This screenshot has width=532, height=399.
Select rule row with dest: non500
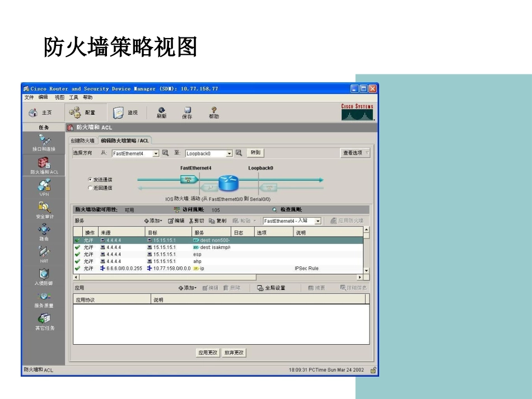(218, 240)
